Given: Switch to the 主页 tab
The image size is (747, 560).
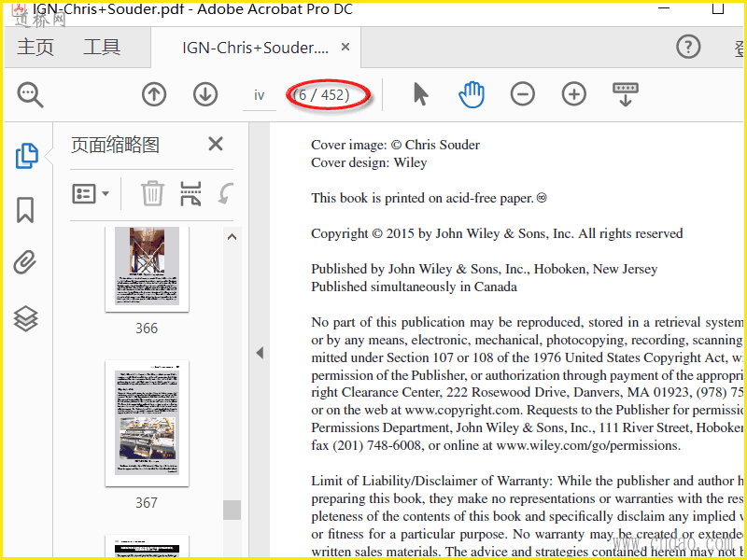Looking at the screenshot, I should click(x=35, y=48).
